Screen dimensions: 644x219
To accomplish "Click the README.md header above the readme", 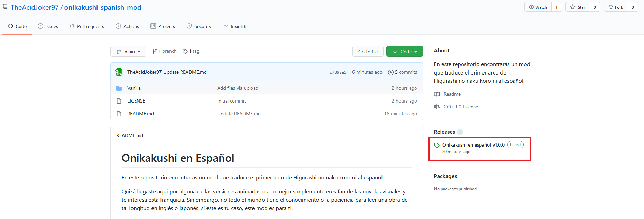I will point(130,135).
